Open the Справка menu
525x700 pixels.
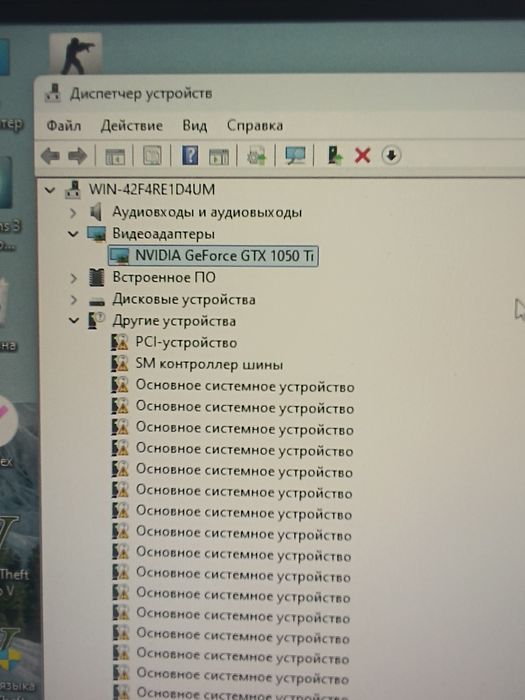255,125
